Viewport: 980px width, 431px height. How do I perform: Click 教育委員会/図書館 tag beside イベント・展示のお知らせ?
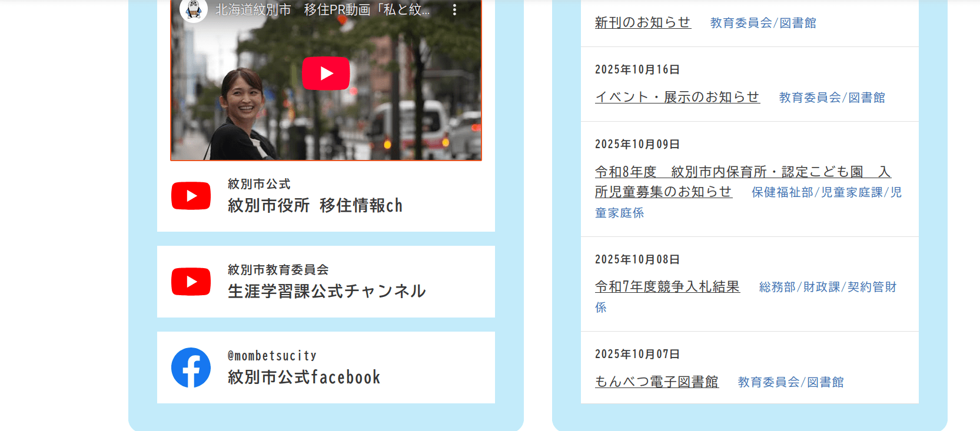832,98
